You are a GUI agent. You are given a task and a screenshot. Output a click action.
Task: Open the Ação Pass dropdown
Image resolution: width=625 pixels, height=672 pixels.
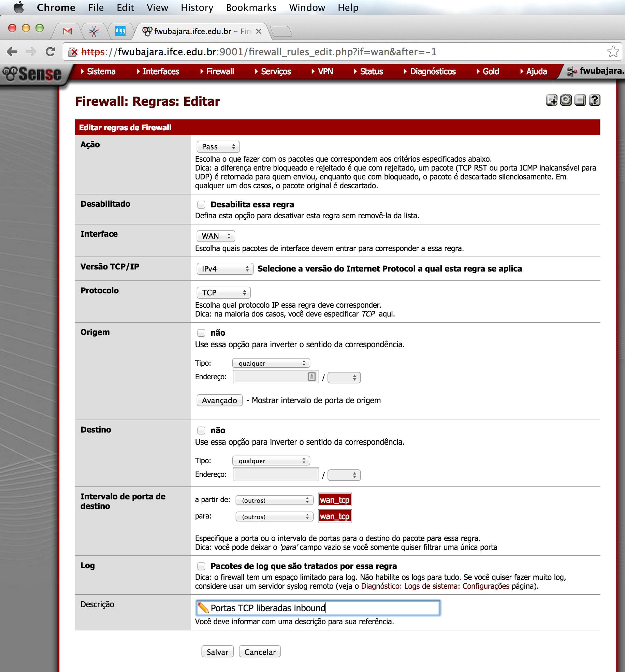click(218, 147)
